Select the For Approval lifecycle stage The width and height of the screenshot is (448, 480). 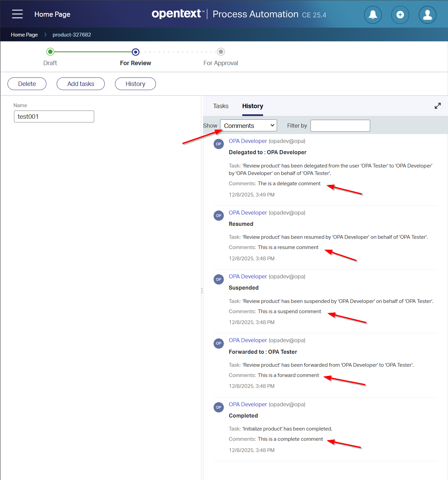[221, 52]
